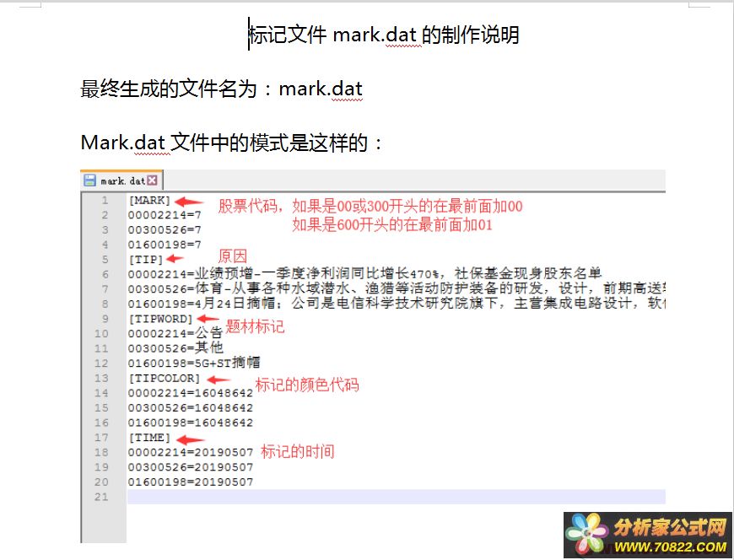734x560 pixels.
Task: Click the line 00002214=业绩预增
Action: 364,274
